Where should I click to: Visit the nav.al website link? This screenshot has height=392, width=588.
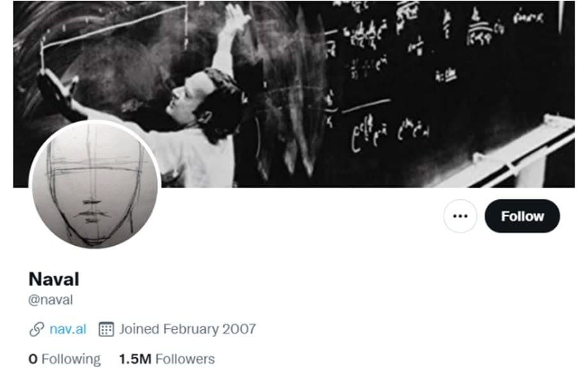point(68,329)
